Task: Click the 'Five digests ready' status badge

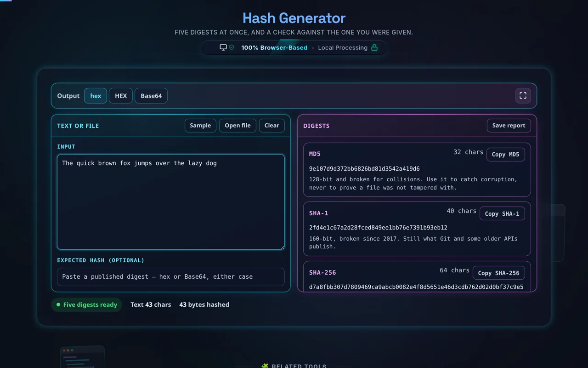Action: (86, 305)
